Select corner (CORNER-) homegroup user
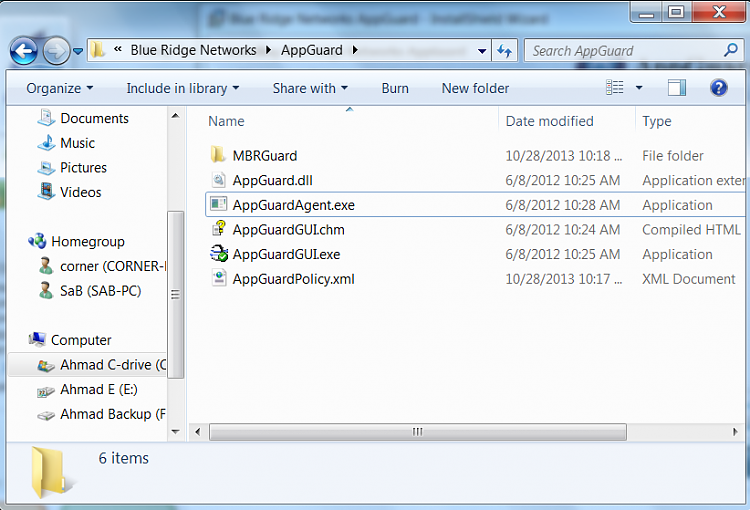 click(x=113, y=266)
